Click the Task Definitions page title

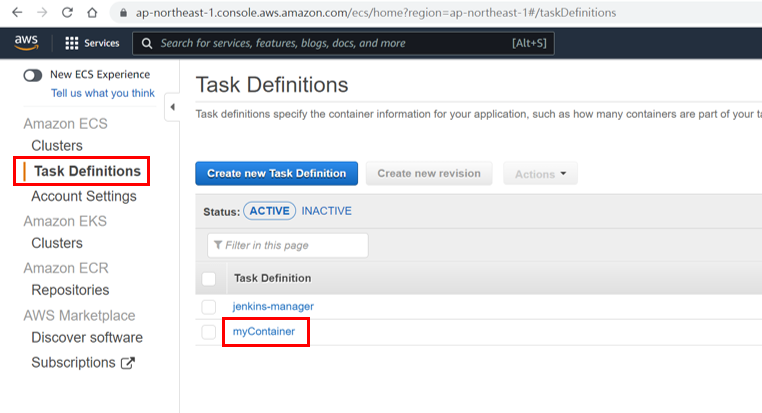click(x=272, y=85)
